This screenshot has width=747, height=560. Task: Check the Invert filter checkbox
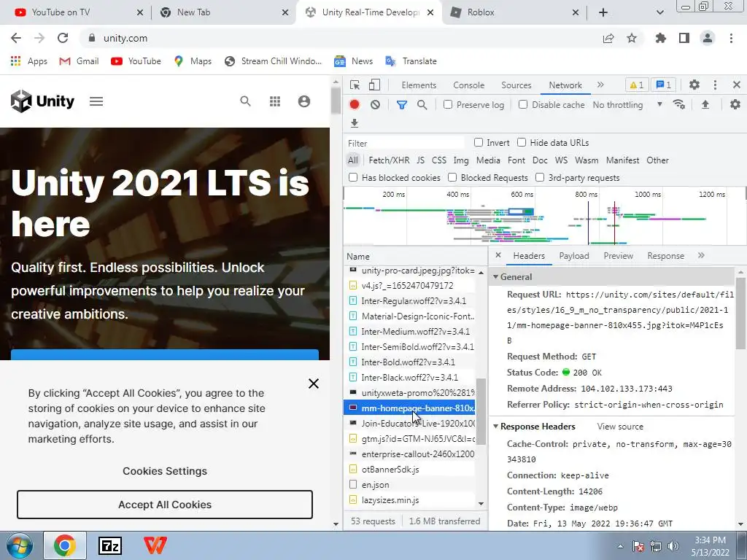click(479, 142)
